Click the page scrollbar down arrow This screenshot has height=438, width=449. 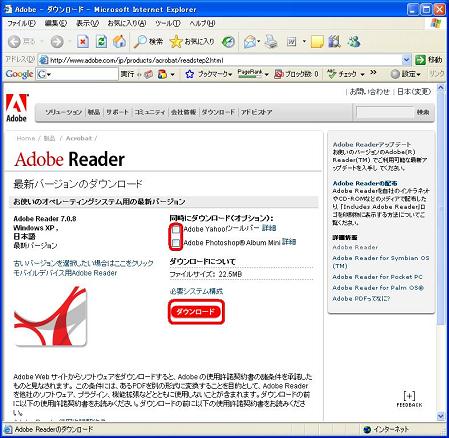pyautogui.click(x=441, y=416)
